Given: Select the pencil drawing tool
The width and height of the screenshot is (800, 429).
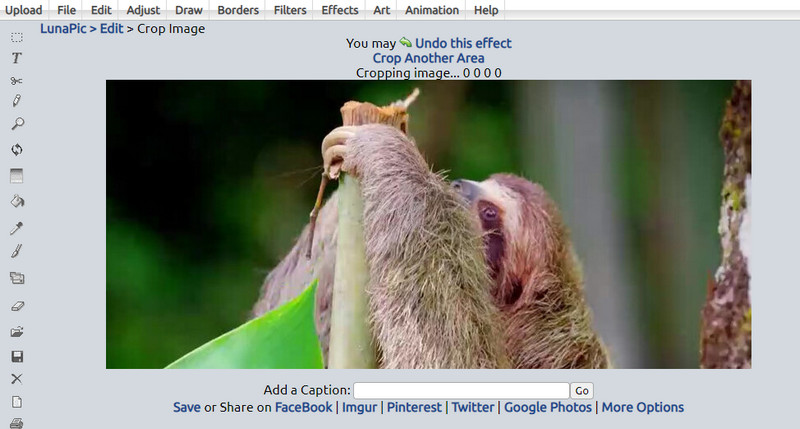Looking at the screenshot, I should (16, 101).
